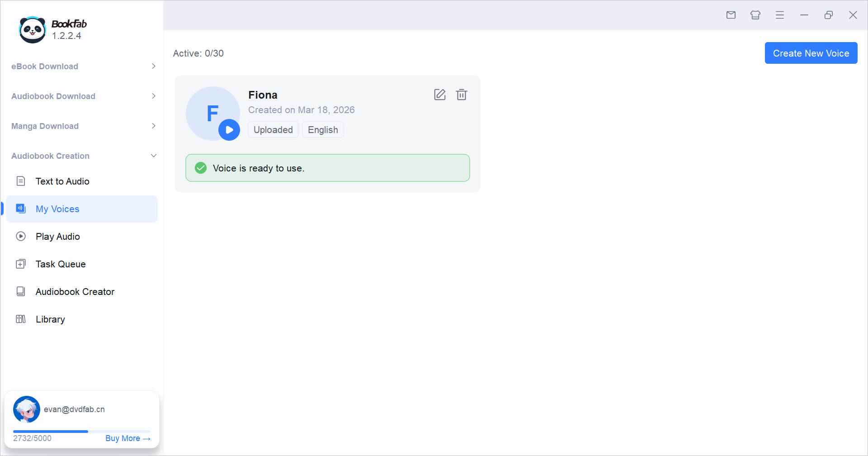Viewport: 868px width, 456px height.
Task: Open the skin theme icon
Action: coord(755,15)
